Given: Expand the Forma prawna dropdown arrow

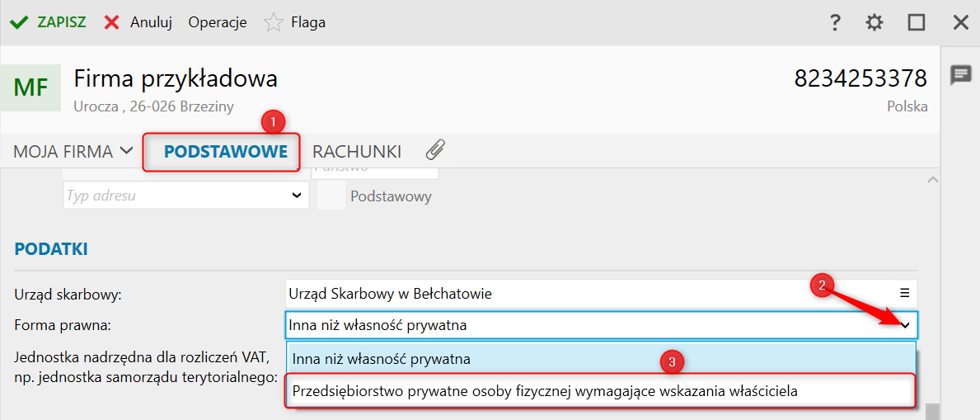Looking at the screenshot, I should (x=905, y=325).
